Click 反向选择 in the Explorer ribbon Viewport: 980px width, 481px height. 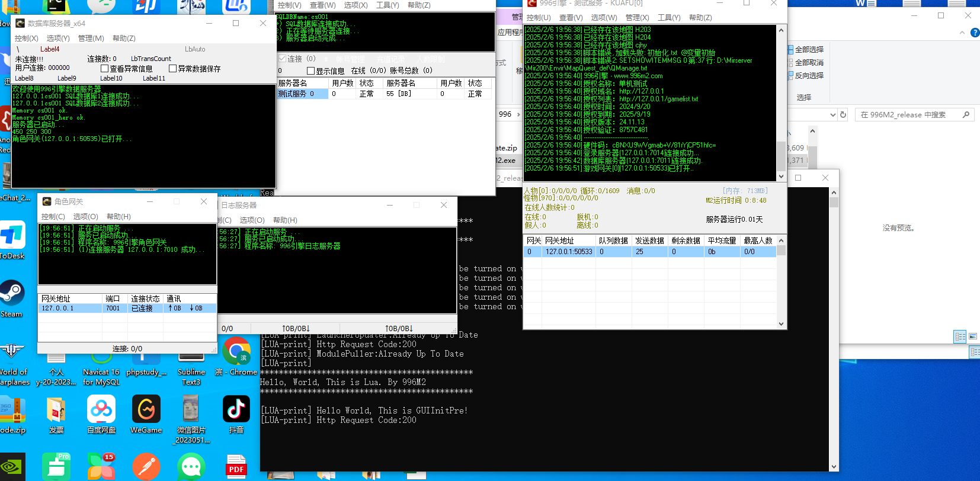pyautogui.click(x=808, y=76)
